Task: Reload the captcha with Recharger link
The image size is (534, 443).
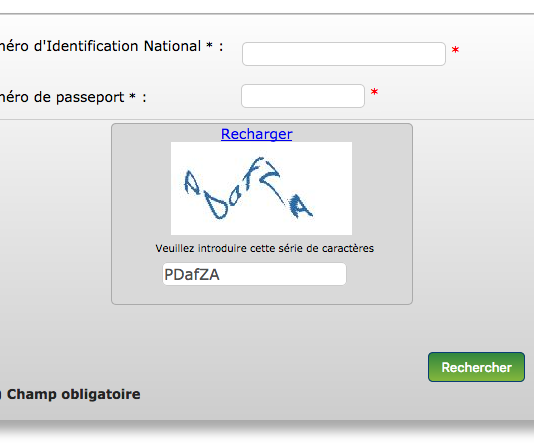Action: [256, 134]
